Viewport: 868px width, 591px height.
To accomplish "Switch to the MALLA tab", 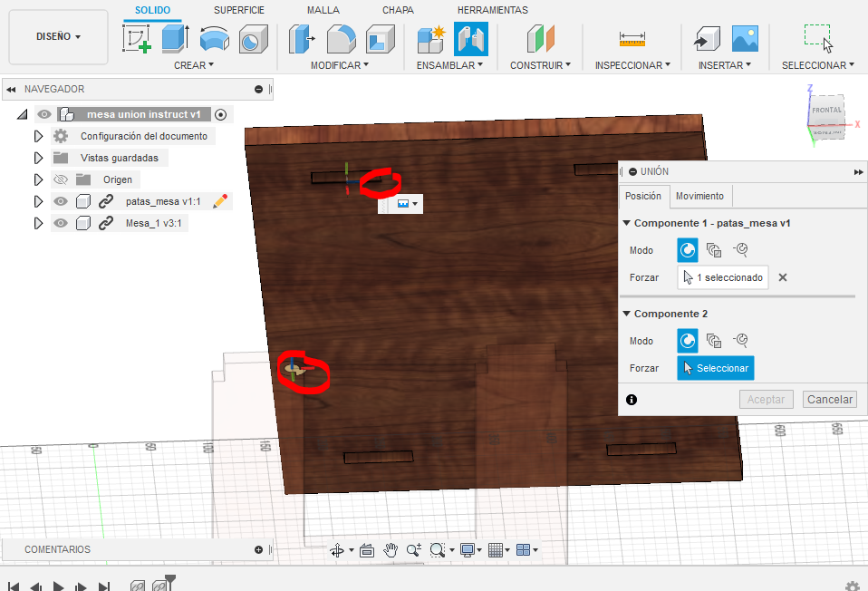I will coord(323,10).
